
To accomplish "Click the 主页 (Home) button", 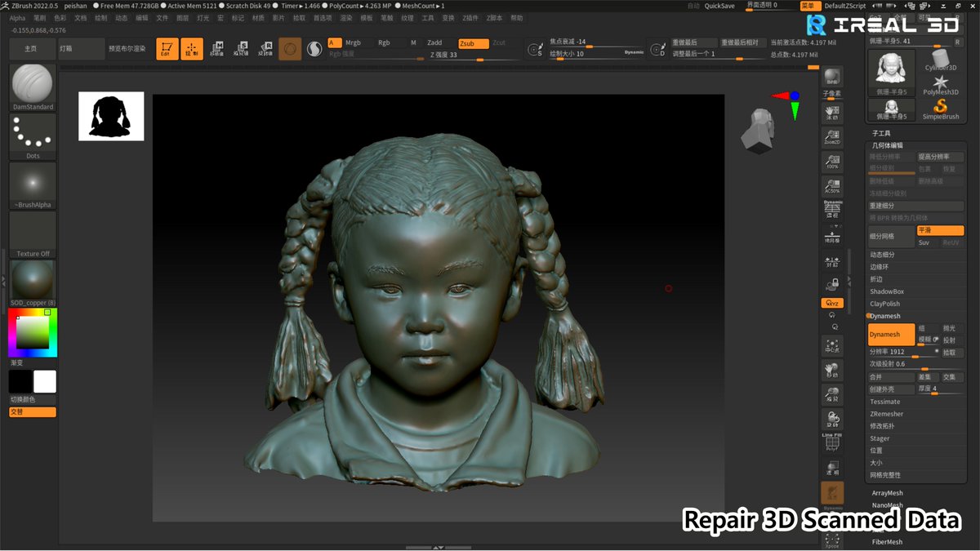I will tap(31, 48).
